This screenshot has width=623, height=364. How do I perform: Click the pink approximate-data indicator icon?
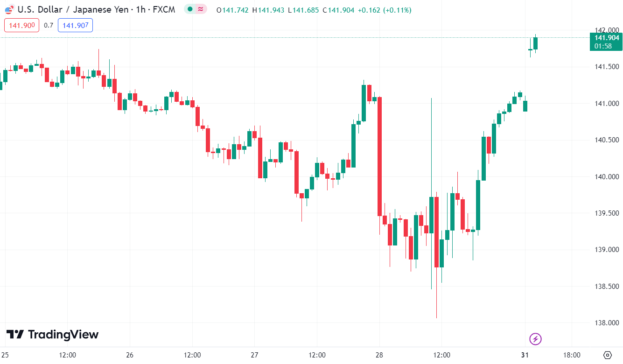tap(201, 10)
